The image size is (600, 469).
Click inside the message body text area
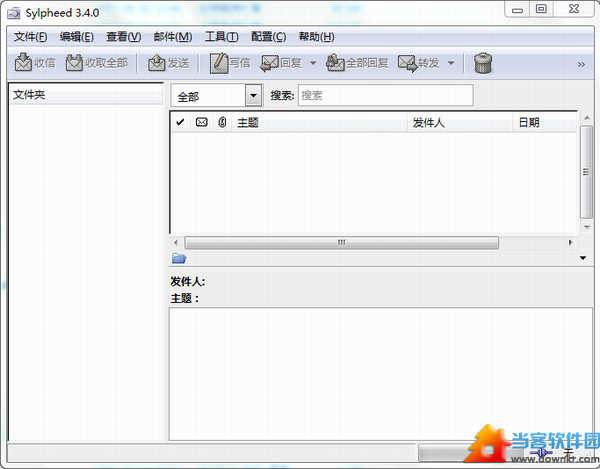380,374
